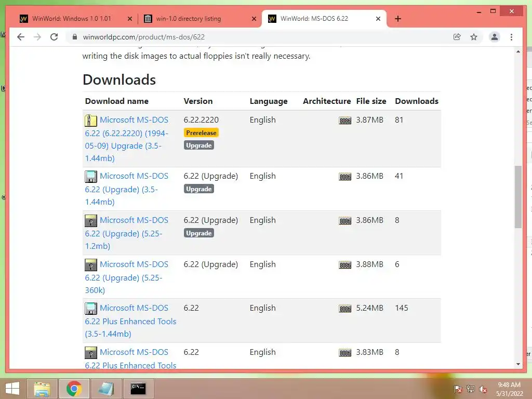Viewport: 532px width, 399px height.
Task: Open the Windows Start menu
Action: [12, 389]
